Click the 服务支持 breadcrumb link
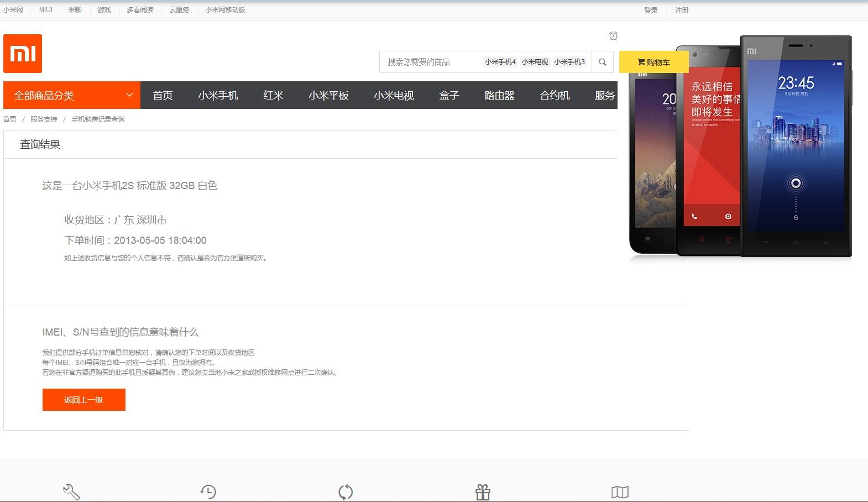The width and height of the screenshot is (868, 502). coord(44,119)
